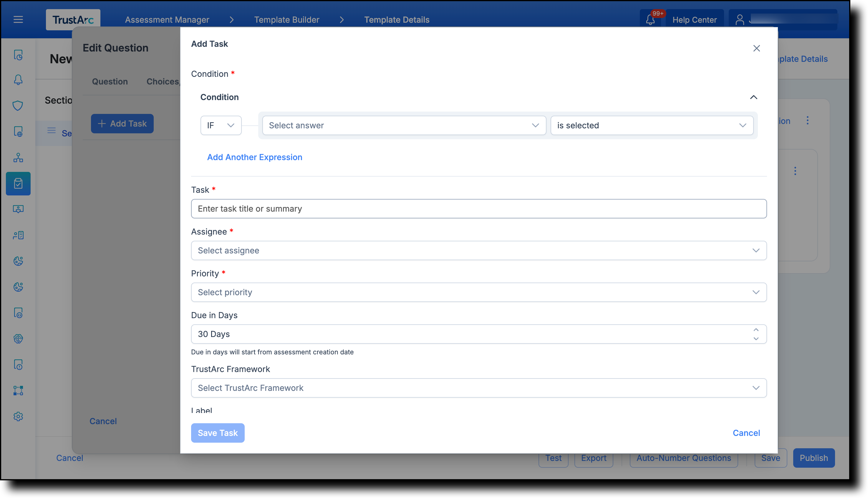Image resolution: width=868 pixels, height=498 pixels.
Task: Open the lower three-dot options menu
Action: point(795,171)
